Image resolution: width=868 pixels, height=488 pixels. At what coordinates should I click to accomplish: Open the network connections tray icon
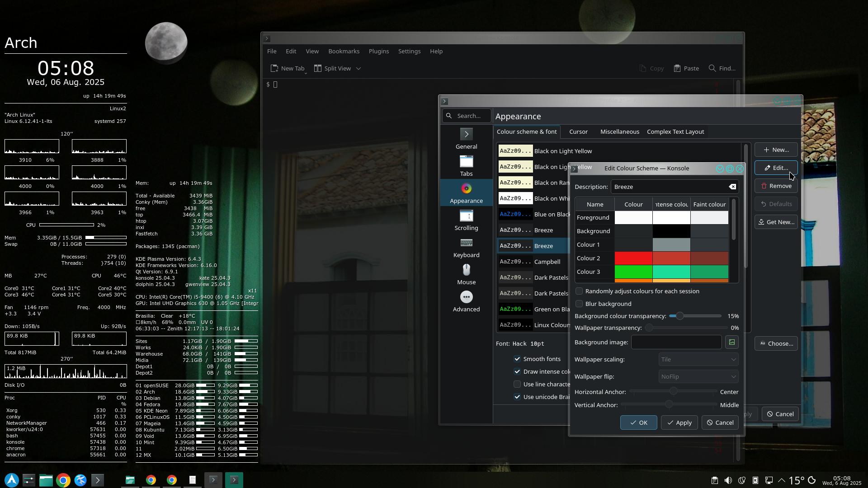(769, 480)
